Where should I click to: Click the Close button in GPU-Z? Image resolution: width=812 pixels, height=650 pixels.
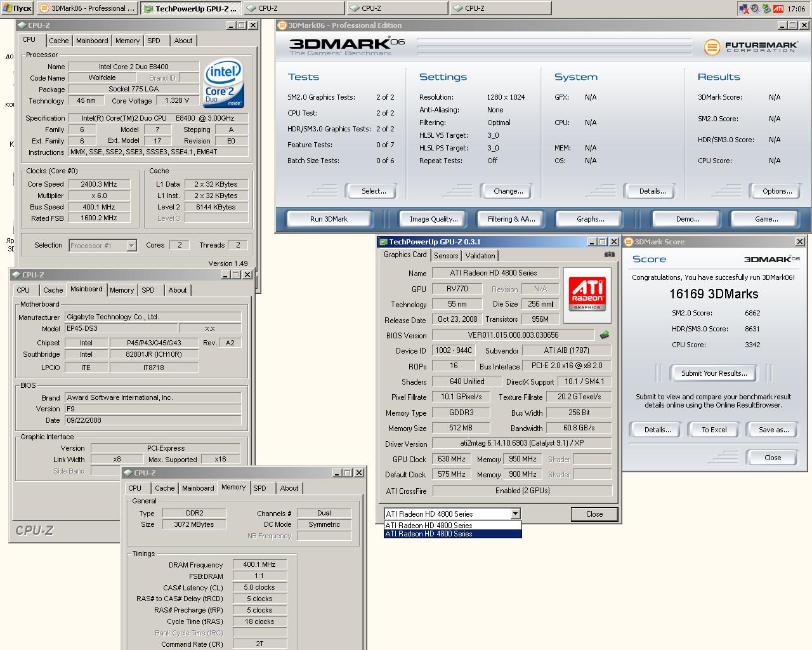click(x=594, y=514)
